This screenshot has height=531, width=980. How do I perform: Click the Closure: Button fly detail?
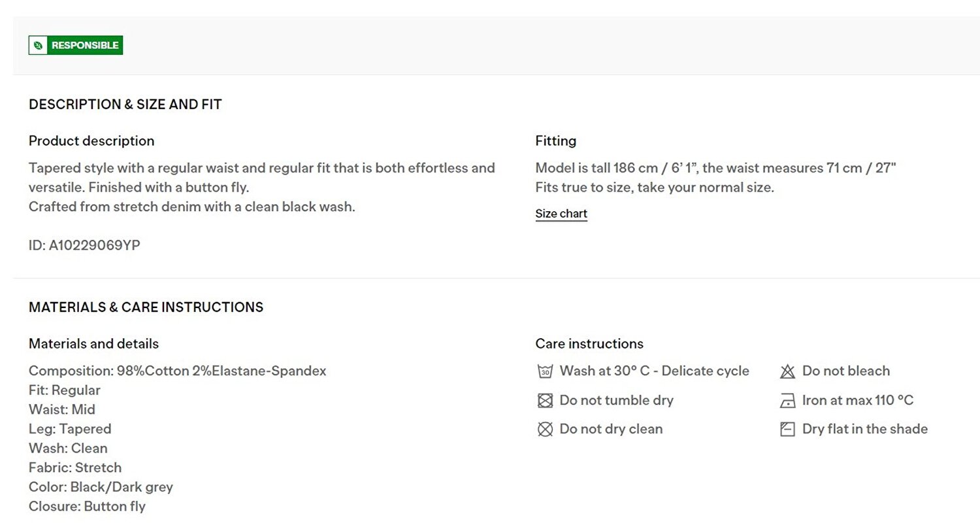[x=87, y=507]
